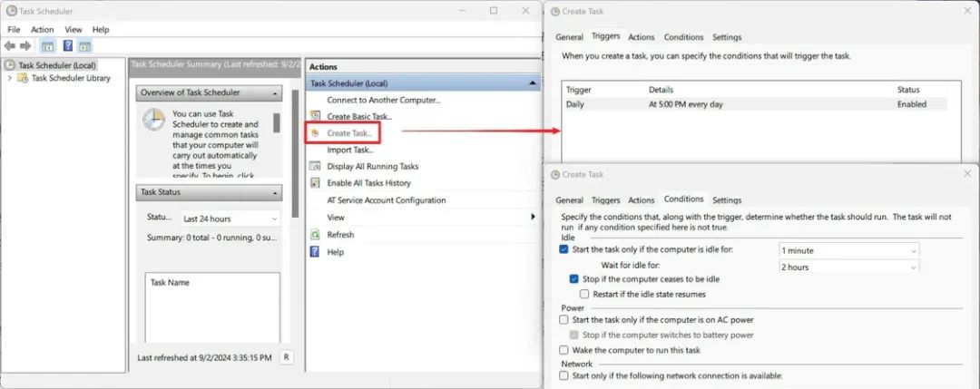Click the Trigger column header

coord(579,90)
